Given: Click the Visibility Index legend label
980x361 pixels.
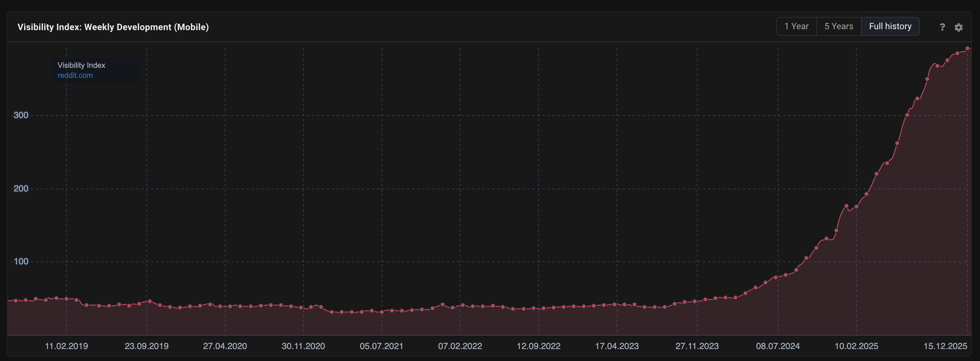Looking at the screenshot, I should (x=81, y=65).
